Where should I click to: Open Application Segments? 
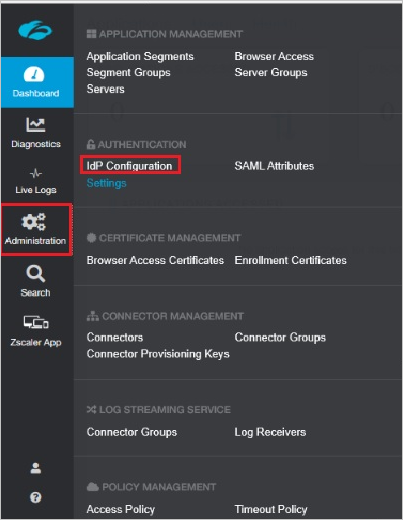pyautogui.click(x=140, y=57)
